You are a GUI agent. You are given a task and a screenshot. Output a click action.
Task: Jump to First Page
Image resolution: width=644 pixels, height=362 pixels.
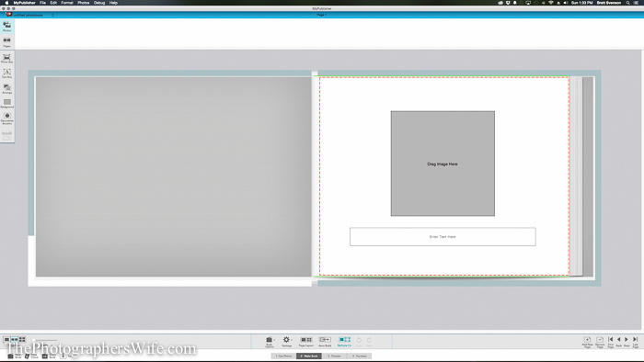pyautogui.click(x=611, y=342)
